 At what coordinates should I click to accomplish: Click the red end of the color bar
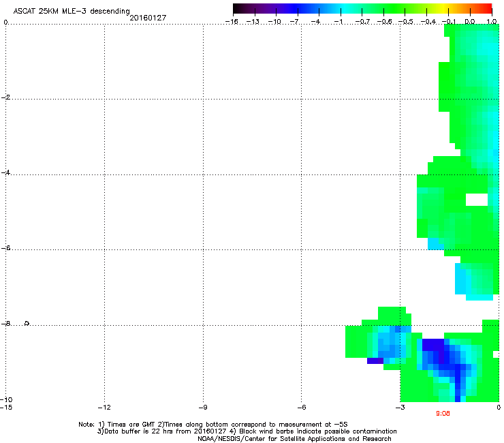488,8
